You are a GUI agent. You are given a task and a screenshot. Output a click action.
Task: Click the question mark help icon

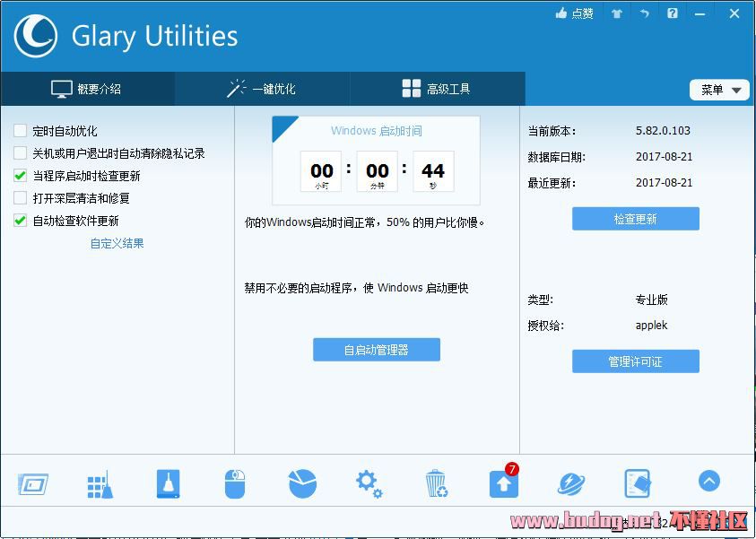pos(672,13)
